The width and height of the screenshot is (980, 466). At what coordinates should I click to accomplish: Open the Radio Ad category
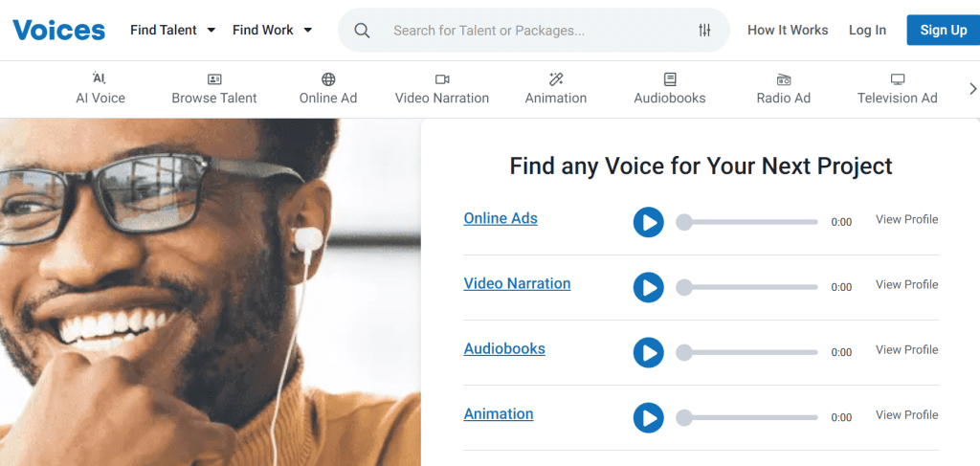(783, 88)
